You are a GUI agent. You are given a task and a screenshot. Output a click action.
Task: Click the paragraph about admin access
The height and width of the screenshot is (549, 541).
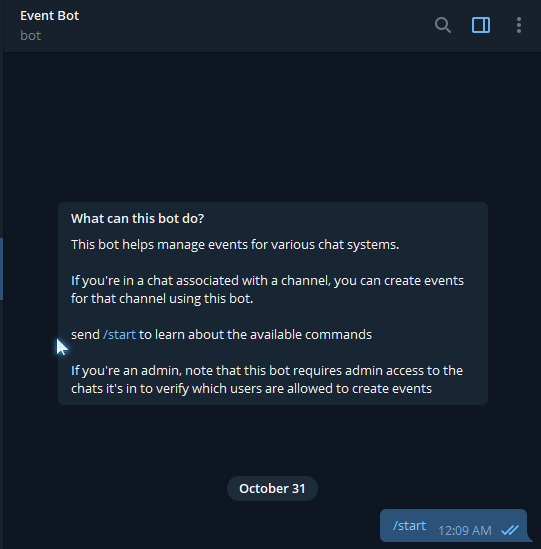coord(267,380)
